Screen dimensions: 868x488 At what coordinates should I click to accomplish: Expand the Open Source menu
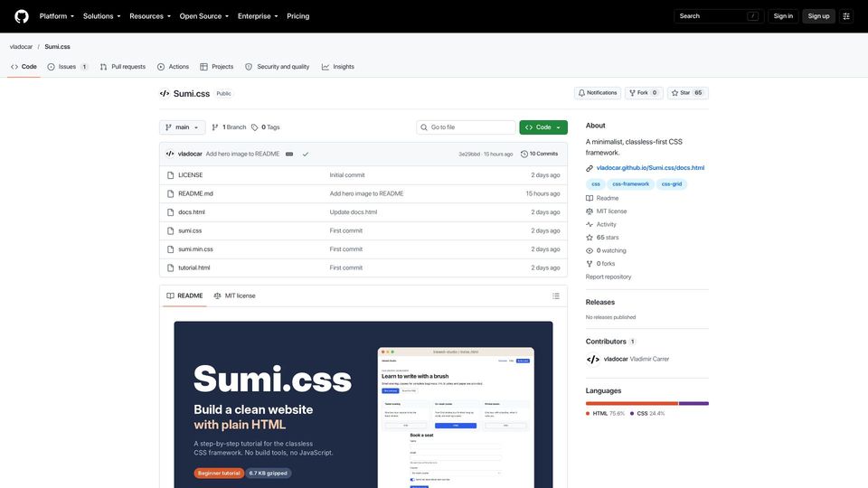[203, 16]
